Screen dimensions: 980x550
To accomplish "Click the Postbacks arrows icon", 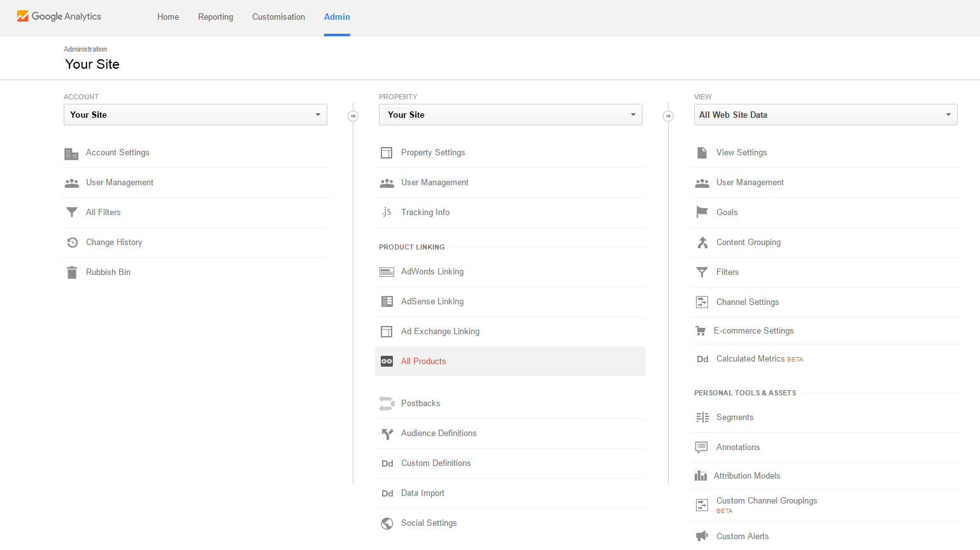I will [387, 403].
